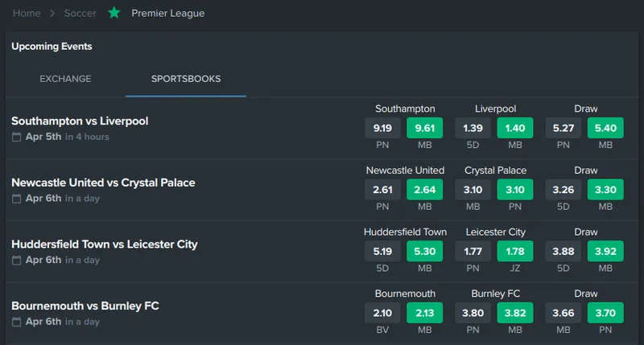The image size is (644, 345).
Task: Click the breadcrumb chevron after Home
Action: coord(52,13)
